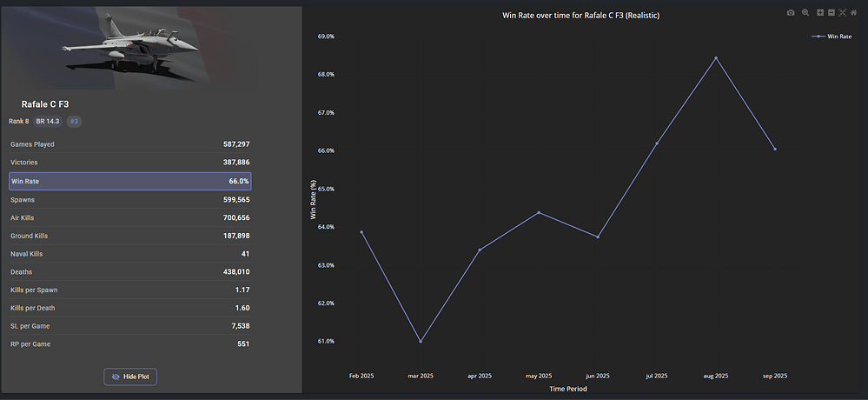Image resolution: width=868 pixels, height=400 pixels.
Task: Reset axes with the home icon
Action: point(854,13)
